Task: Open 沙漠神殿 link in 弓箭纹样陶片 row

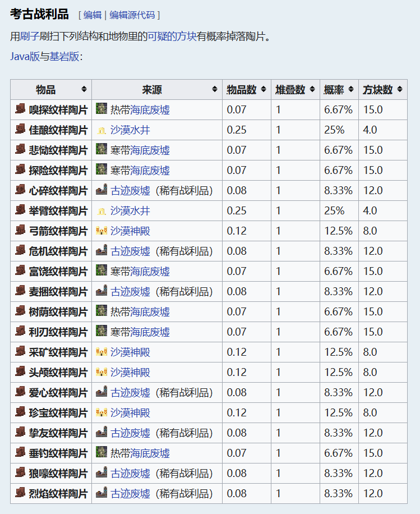Action: [x=130, y=231]
